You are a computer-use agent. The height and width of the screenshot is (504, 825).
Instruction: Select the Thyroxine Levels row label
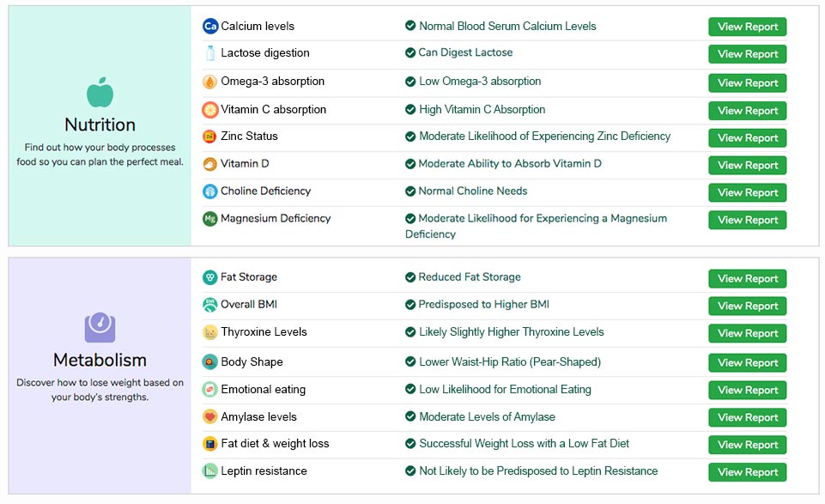tap(264, 332)
